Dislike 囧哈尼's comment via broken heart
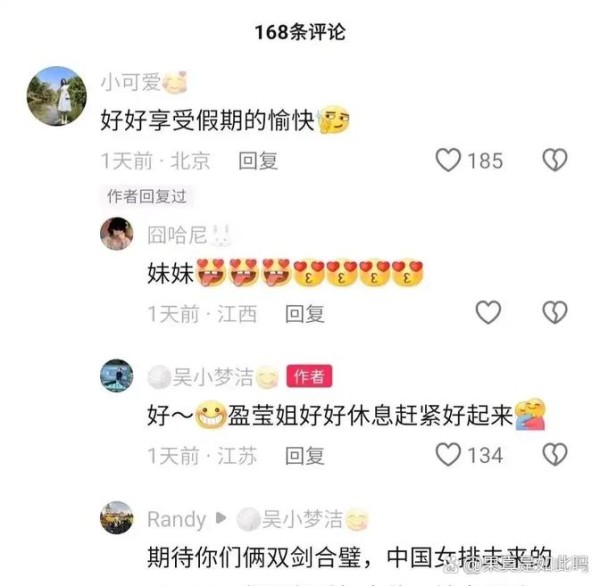Image resolution: width=600 pixels, height=586 pixels. (555, 312)
